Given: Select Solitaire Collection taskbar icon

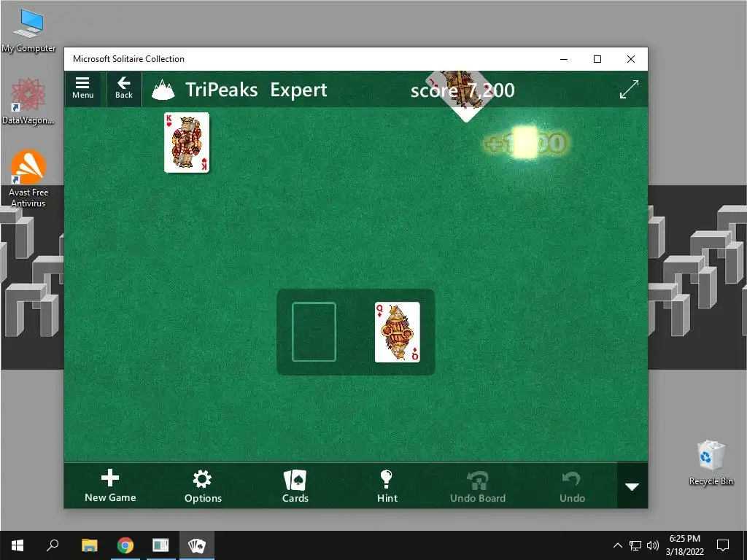Looking at the screenshot, I should [x=197, y=545].
